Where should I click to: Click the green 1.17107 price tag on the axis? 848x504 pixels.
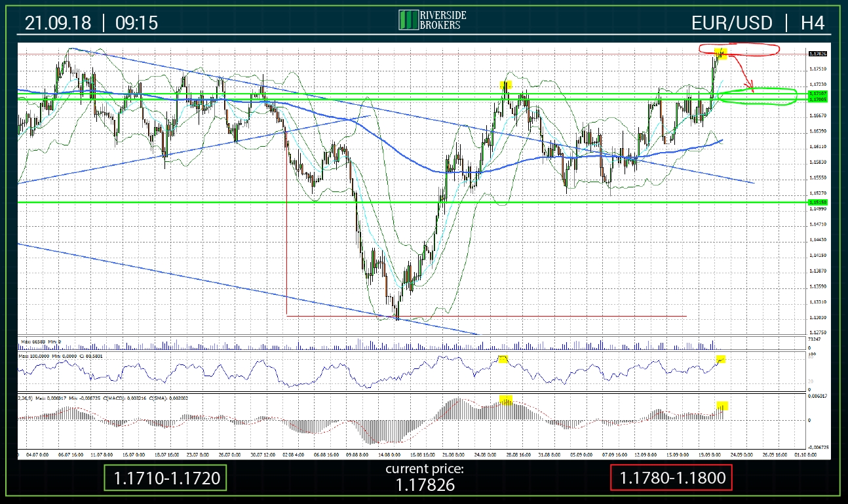[x=817, y=94]
